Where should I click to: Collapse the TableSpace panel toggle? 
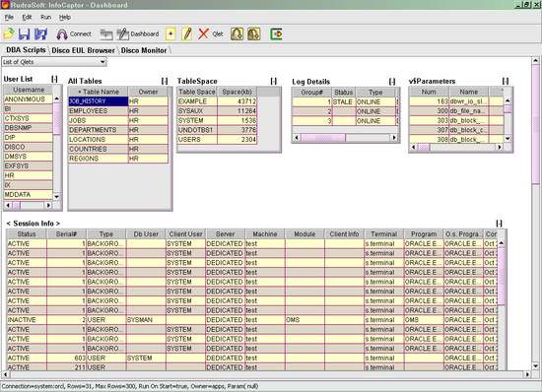pos(274,81)
